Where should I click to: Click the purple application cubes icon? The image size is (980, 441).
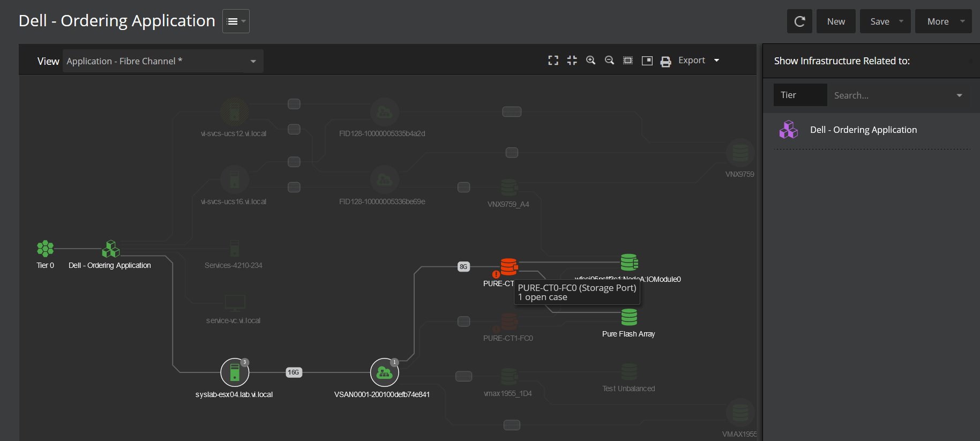pyautogui.click(x=789, y=130)
